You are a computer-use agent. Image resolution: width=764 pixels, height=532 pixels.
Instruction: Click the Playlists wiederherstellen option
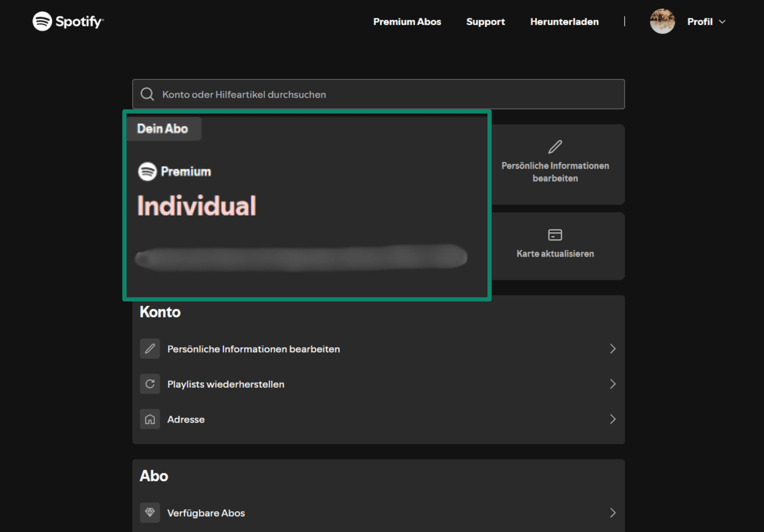coord(226,384)
